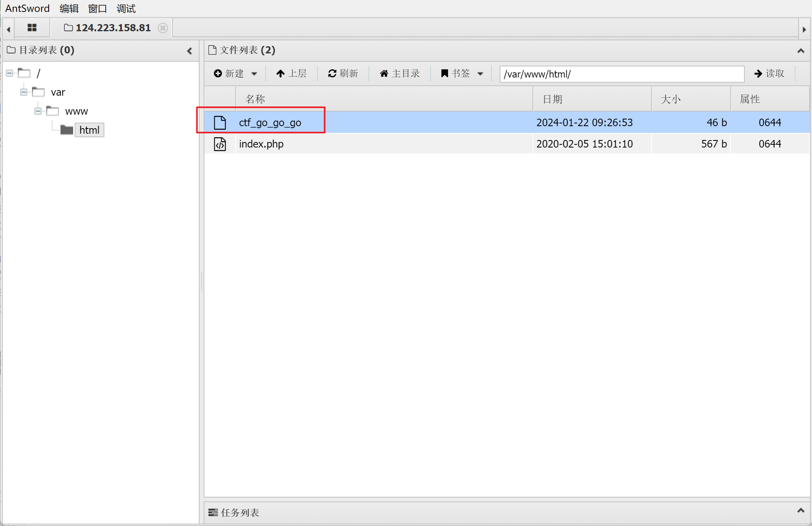Close the 124.223.158.81 tab
This screenshot has width=812, height=526.
[162, 28]
